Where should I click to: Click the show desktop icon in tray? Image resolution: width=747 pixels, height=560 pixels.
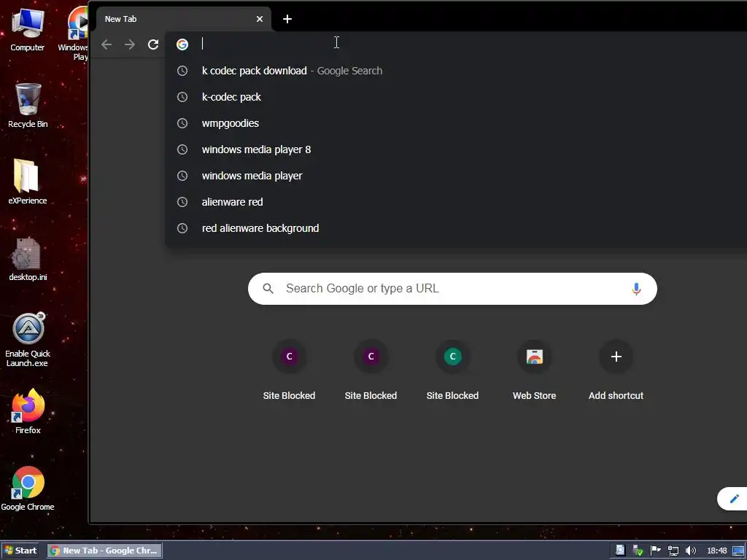pyautogui.click(x=738, y=551)
